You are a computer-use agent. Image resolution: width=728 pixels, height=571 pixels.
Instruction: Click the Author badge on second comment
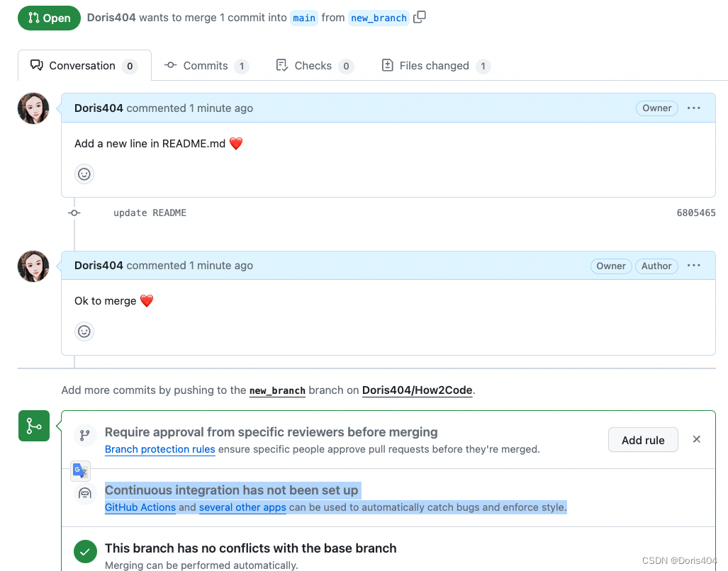(x=656, y=266)
